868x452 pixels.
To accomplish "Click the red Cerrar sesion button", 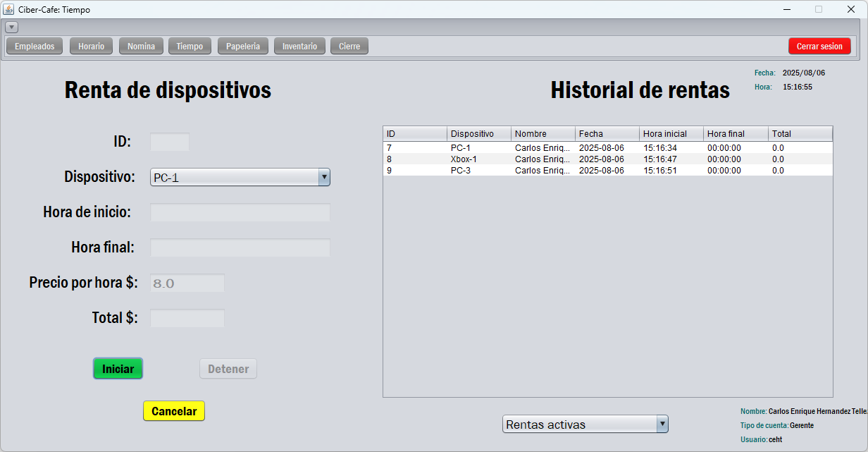I will tap(819, 47).
